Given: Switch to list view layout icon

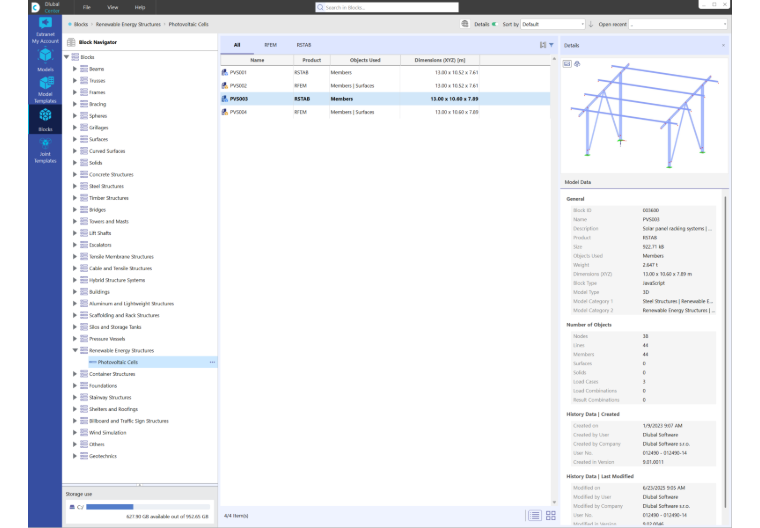Looking at the screenshot, I should click(535, 515).
